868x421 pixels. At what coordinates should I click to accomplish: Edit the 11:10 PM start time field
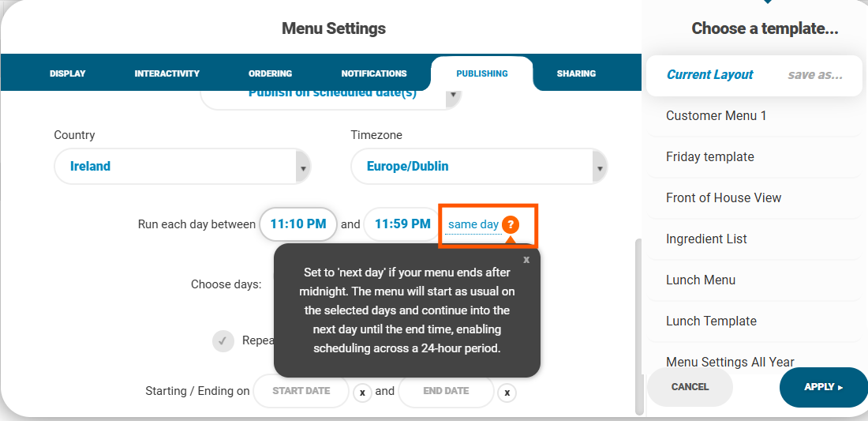point(298,224)
